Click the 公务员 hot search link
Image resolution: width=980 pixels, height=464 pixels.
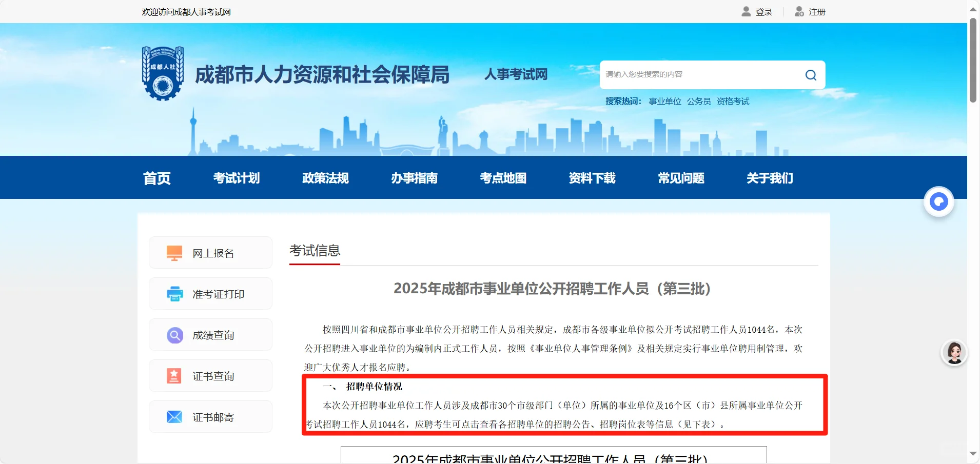pyautogui.click(x=698, y=101)
